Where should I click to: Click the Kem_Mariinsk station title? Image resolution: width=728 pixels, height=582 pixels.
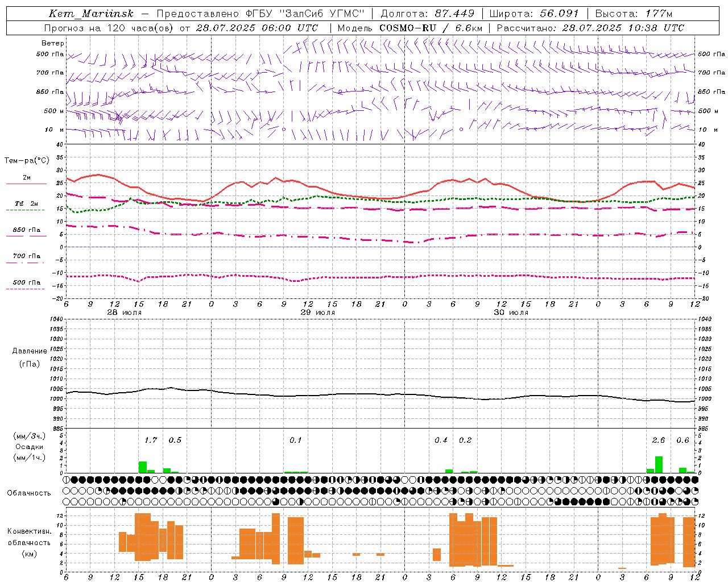pyautogui.click(x=91, y=14)
